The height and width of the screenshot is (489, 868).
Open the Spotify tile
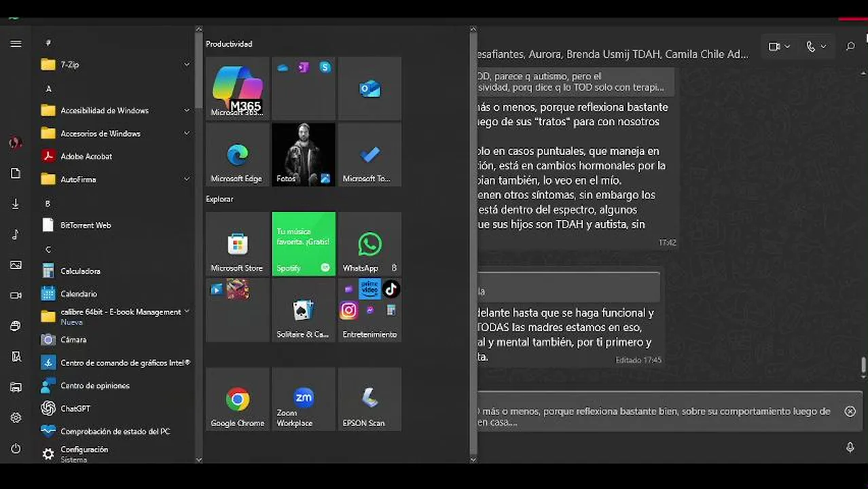coord(304,244)
